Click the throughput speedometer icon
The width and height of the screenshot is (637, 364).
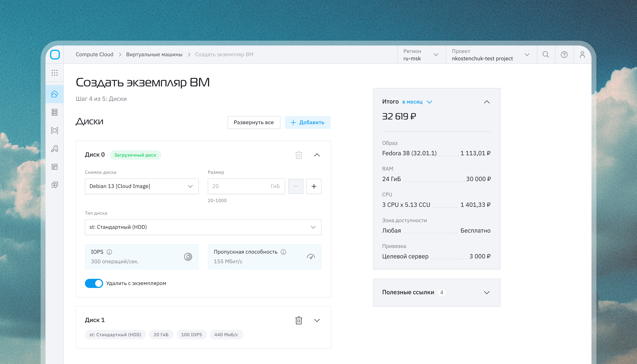click(311, 257)
